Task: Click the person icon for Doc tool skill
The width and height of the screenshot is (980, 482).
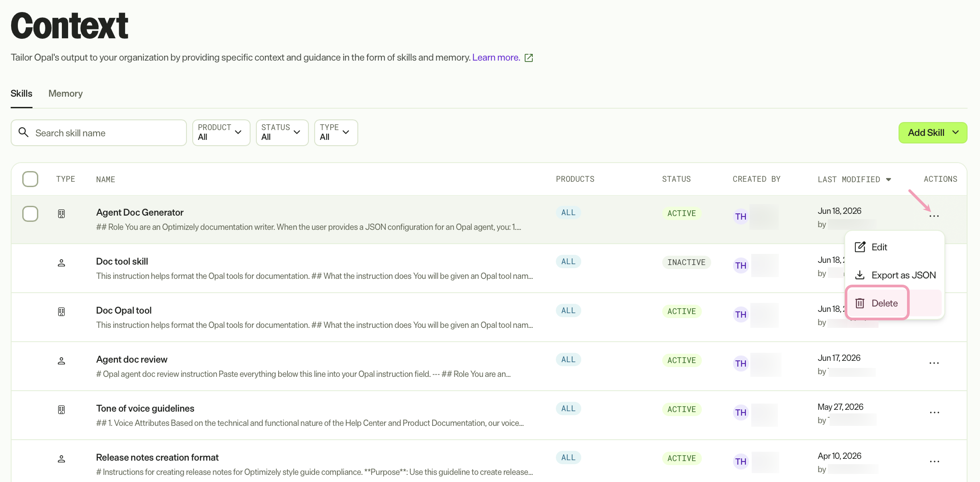Action: coord(61,263)
